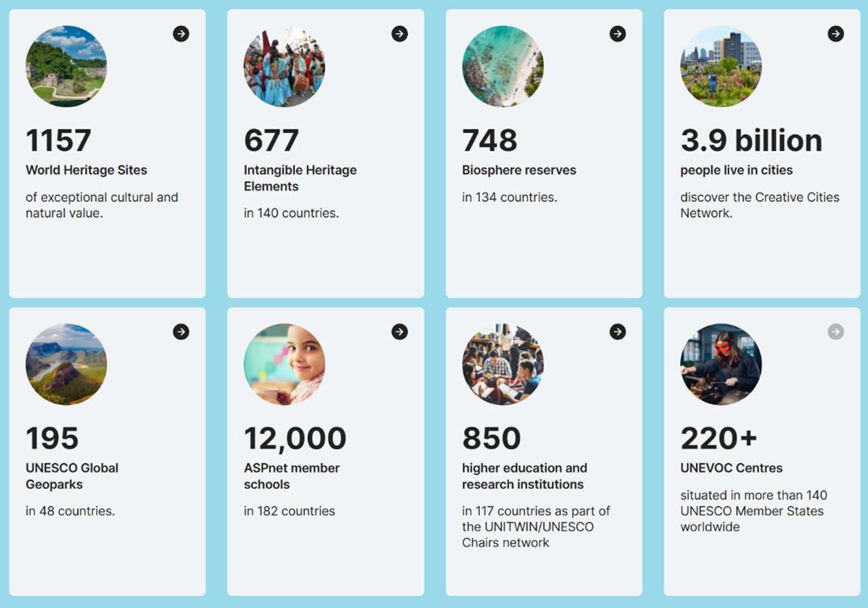Click the 12,000 ASPnet schools number
Screen dimensions: 868x608
coord(295,438)
